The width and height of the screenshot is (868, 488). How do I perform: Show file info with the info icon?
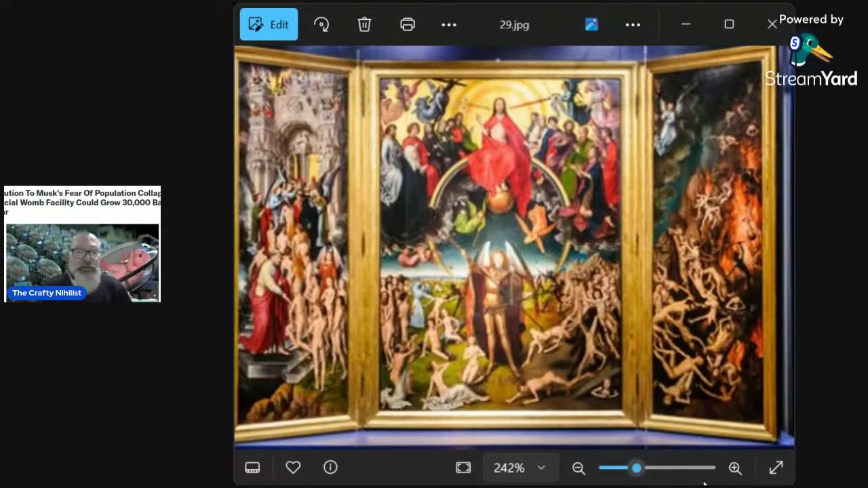[330, 467]
